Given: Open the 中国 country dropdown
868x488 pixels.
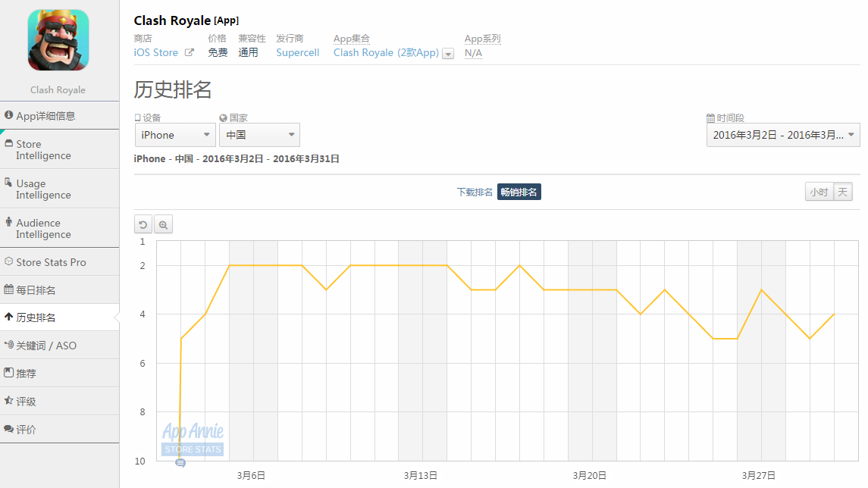Looking at the screenshot, I should [259, 135].
